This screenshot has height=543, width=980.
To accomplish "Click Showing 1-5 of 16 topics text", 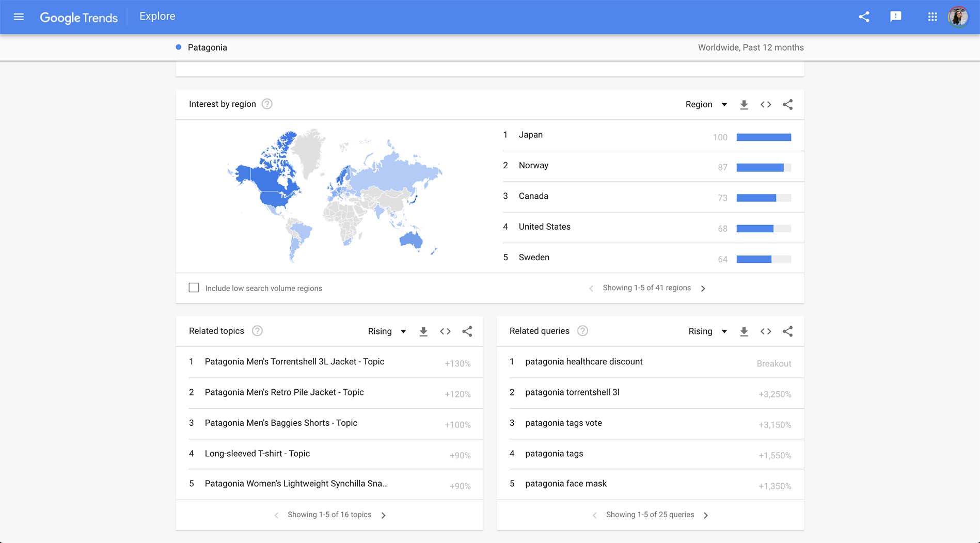I will point(329,515).
